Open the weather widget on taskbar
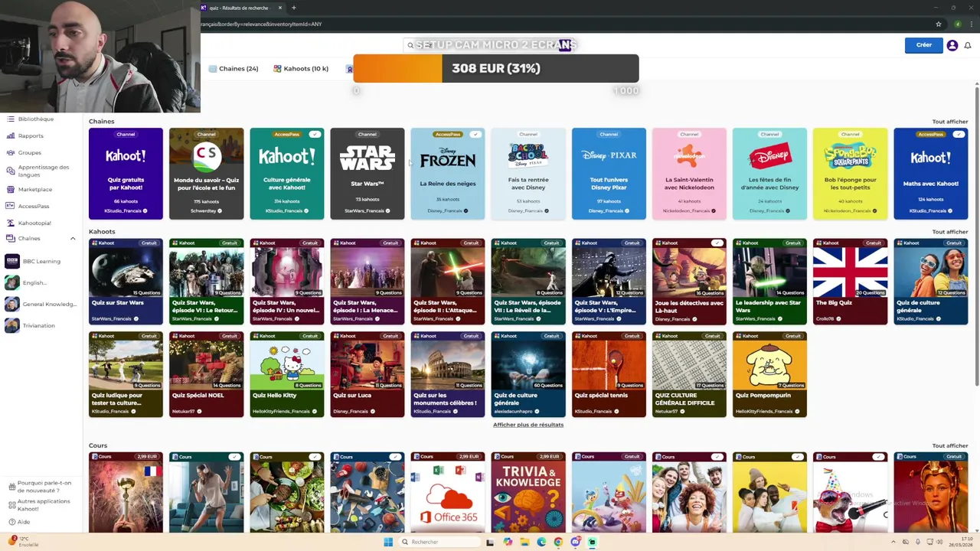 [x=23, y=541]
